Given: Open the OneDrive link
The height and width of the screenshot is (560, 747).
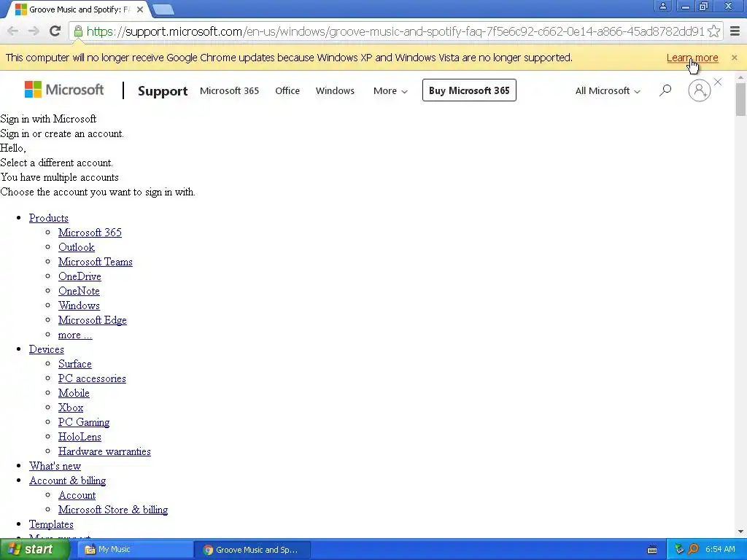Looking at the screenshot, I should pyautogui.click(x=80, y=276).
